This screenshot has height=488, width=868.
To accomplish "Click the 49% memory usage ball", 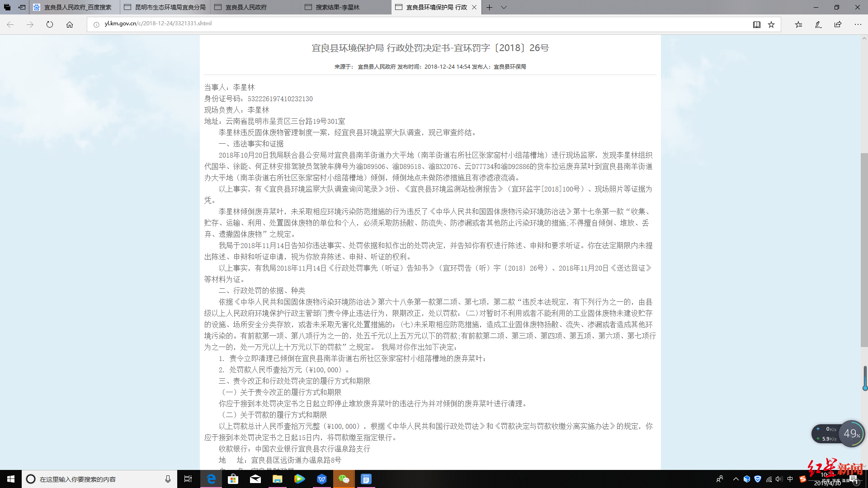I will point(852,434).
